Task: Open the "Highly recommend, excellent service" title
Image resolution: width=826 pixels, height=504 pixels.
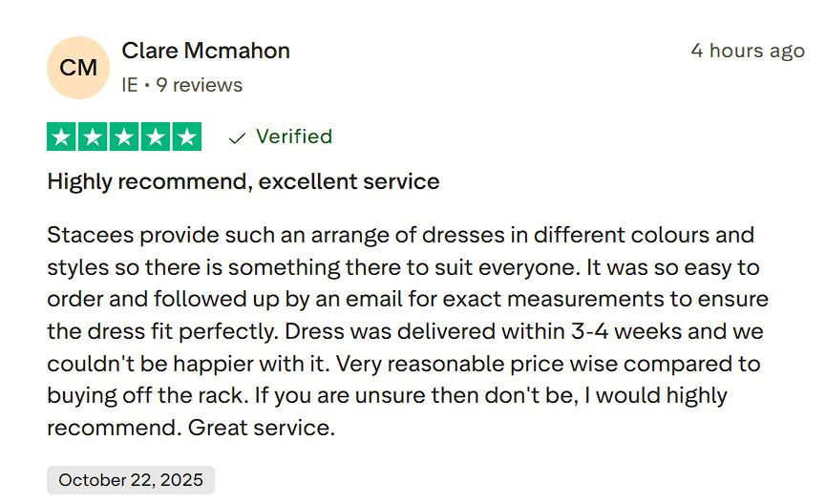Action: click(x=244, y=181)
